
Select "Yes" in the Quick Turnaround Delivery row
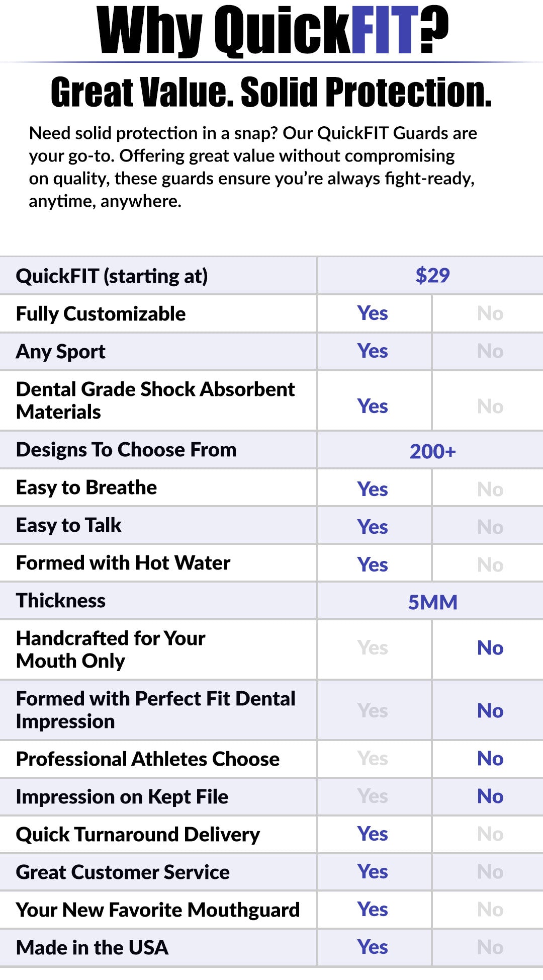click(x=373, y=834)
